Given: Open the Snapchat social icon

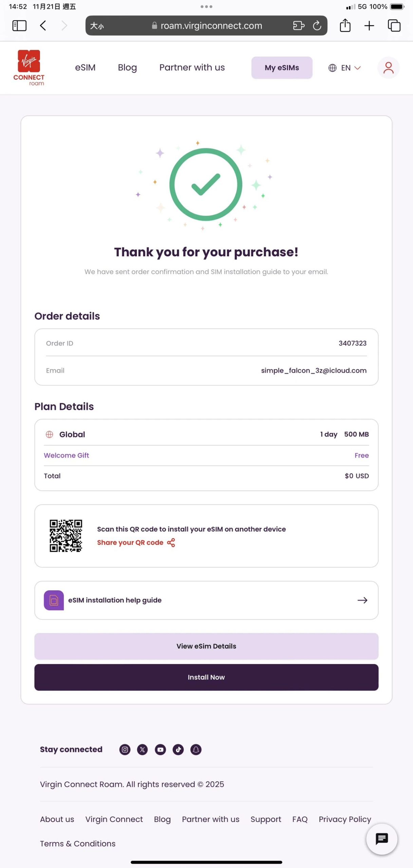Looking at the screenshot, I should [x=196, y=749].
